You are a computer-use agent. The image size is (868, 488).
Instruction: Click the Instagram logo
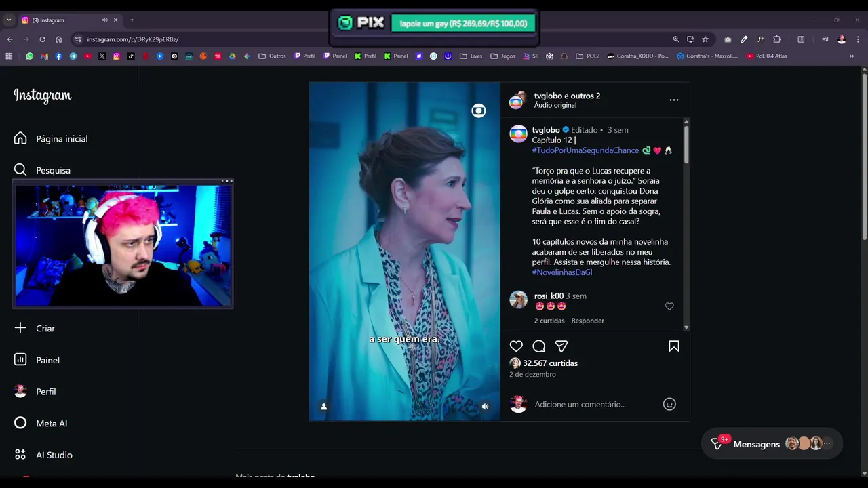(x=43, y=96)
